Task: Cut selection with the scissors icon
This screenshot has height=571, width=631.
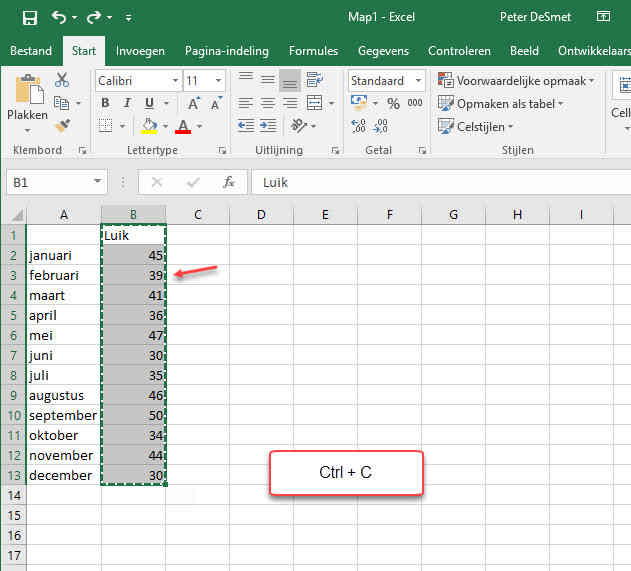Action: click(x=62, y=80)
